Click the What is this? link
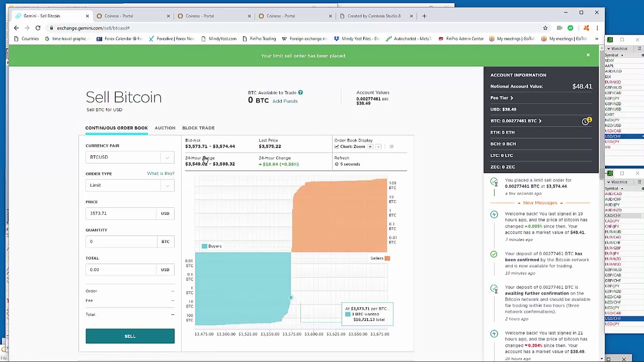Image resolution: width=644 pixels, height=362 pixels. (160, 173)
